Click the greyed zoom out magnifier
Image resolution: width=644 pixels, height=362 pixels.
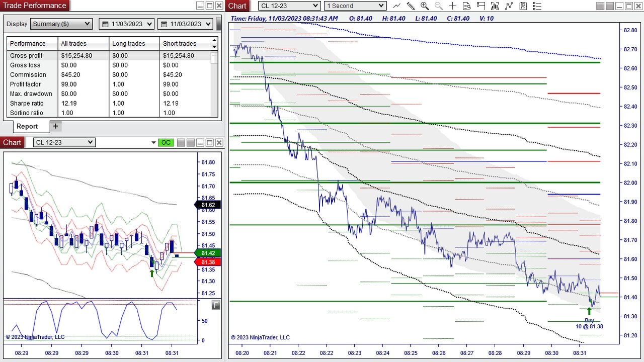point(439,6)
